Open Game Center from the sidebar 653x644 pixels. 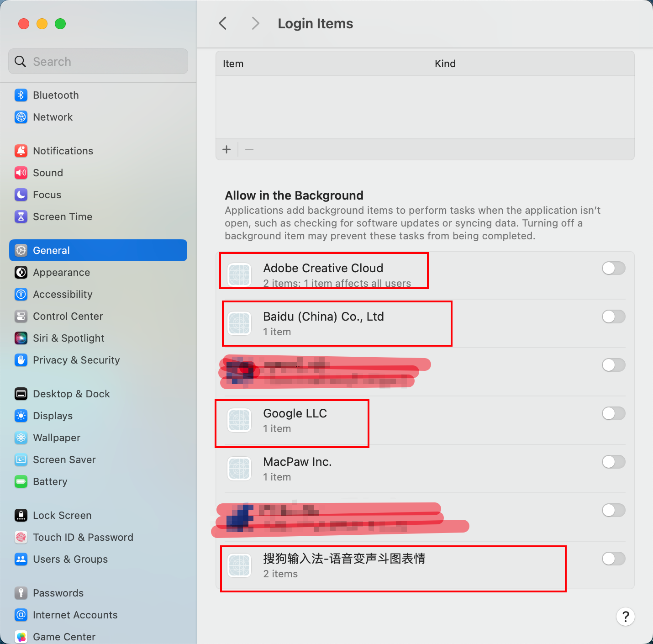coord(98,637)
